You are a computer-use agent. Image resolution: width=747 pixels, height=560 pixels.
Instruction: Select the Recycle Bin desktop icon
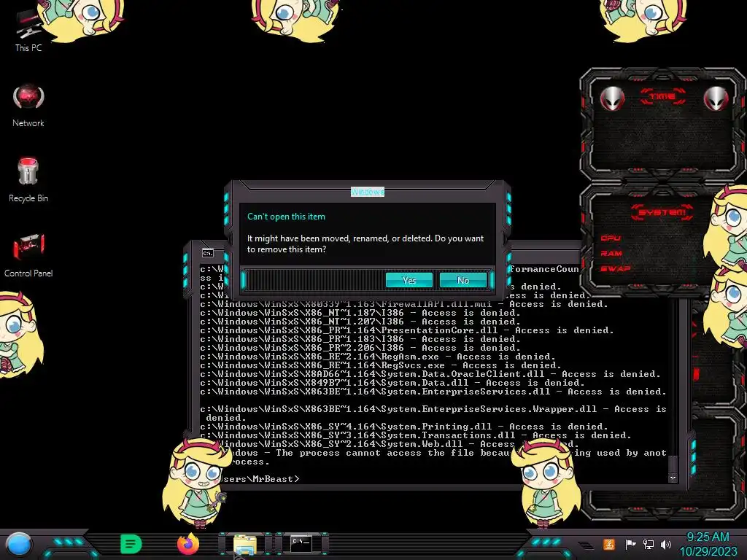[x=28, y=180]
